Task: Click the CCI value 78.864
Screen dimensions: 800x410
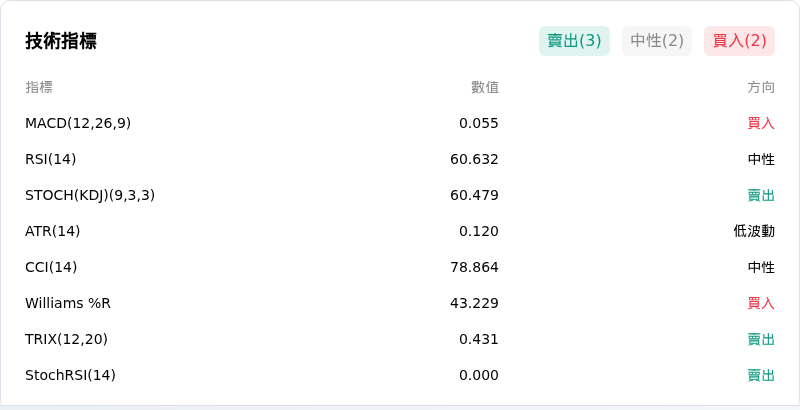Action: click(474, 267)
